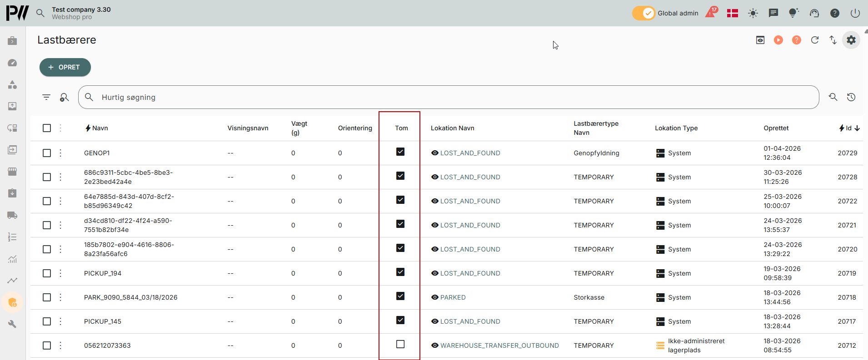Image resolution: width=868 pixels, height=360 pixels.
Task: Click the refresh icon in page toolbar
Action: tap(814, 40)
